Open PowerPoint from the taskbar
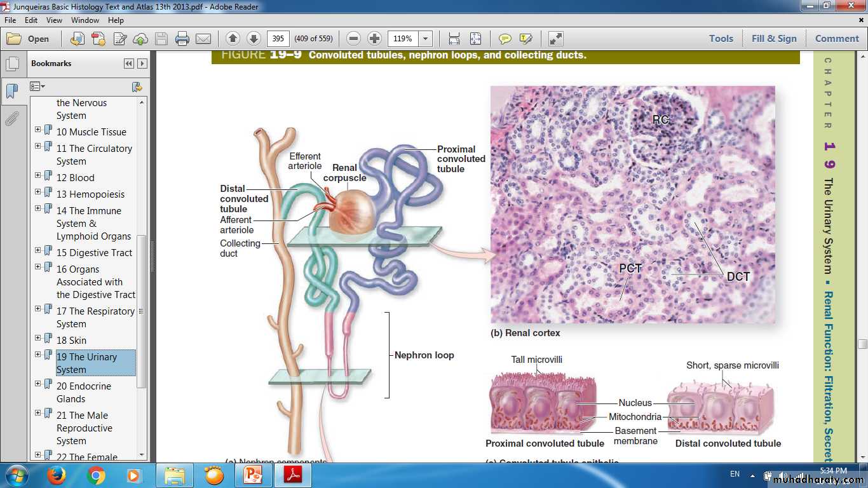This screenshot has width=868, height=488. point(254,475)
